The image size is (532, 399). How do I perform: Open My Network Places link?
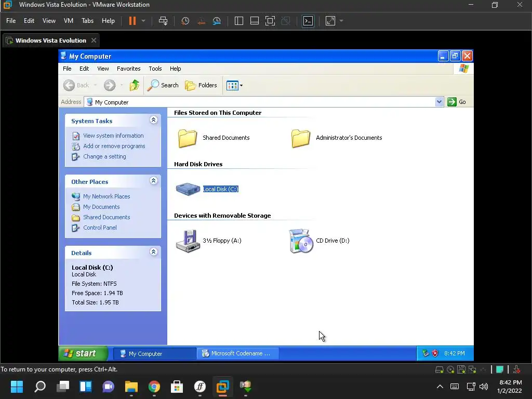(x=107, y=196)
